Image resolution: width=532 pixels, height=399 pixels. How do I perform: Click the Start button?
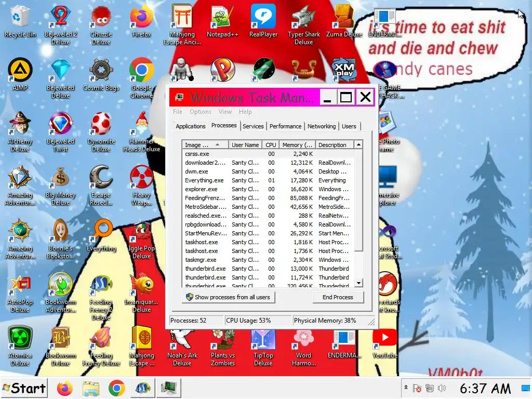(x=24, y=388)
